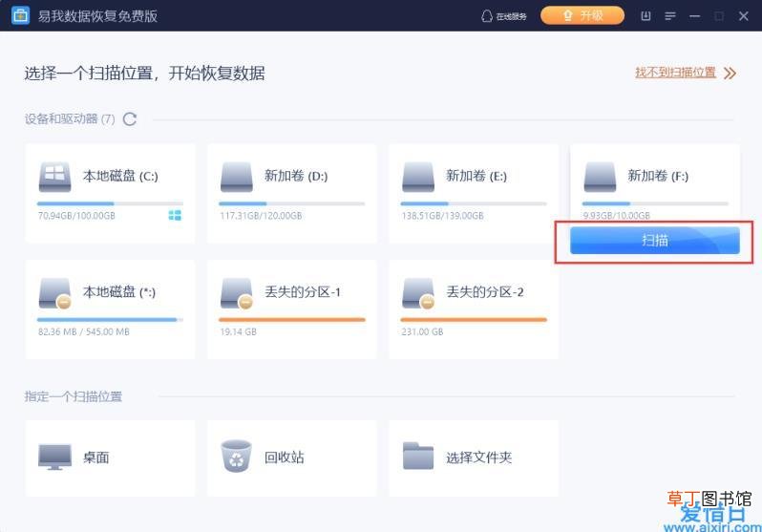Click the 指定一个扫描位置 section heading
The width and height of the screenshot is (762, 532).
click(x=74, y=396)
